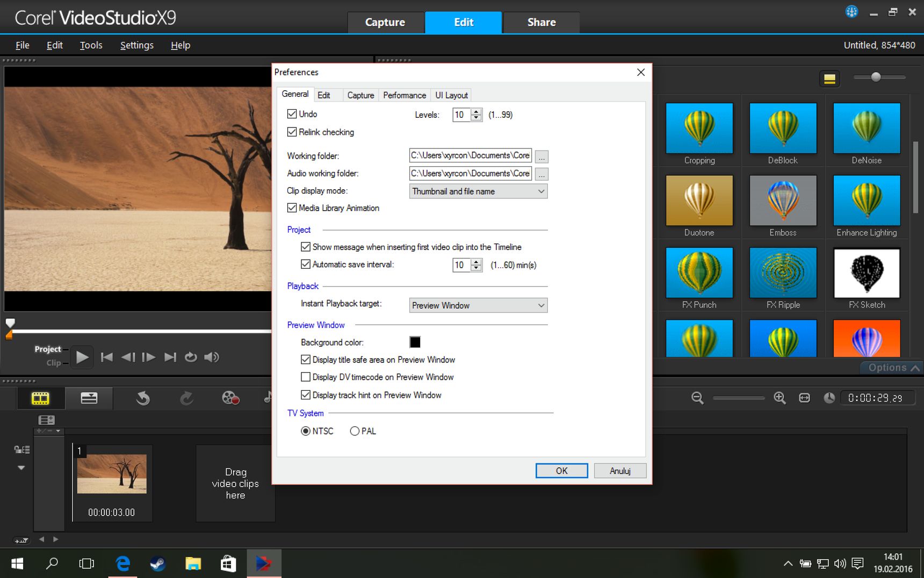Open the Tools menu
The width and height of the screenshot is (924, 578).
click(x=91, y=45)
